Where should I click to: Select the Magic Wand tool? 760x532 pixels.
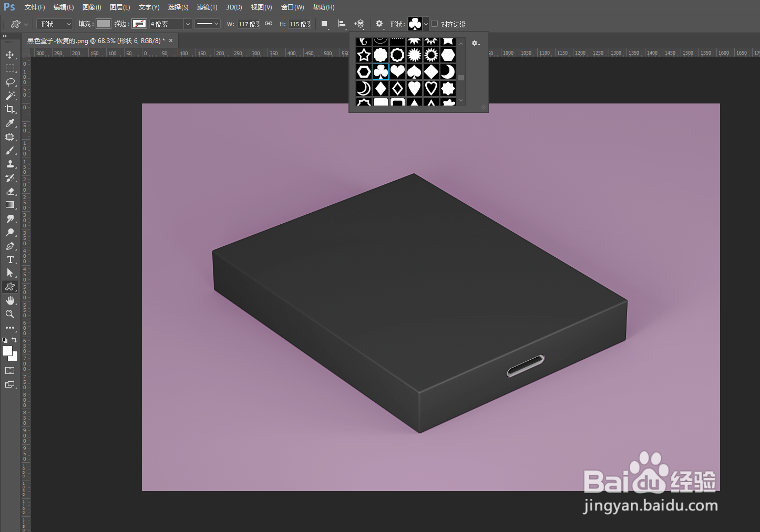pyautogui.click(x=10, y=96)
